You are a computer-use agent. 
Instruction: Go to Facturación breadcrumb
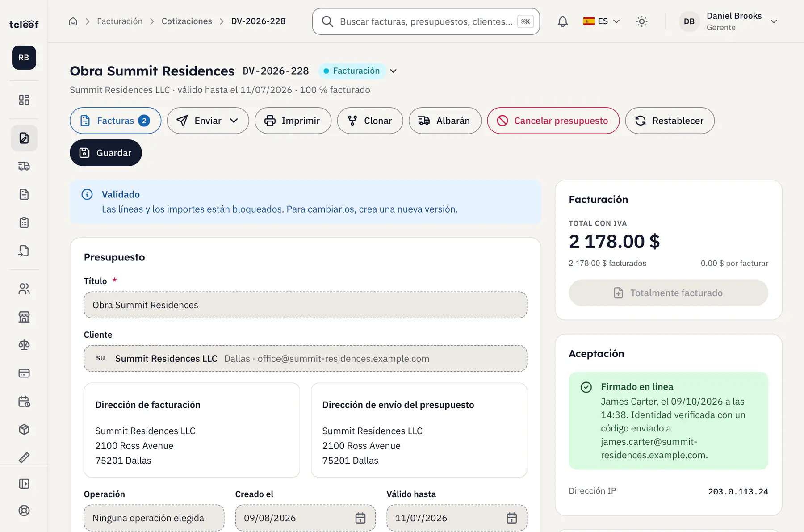120,21
